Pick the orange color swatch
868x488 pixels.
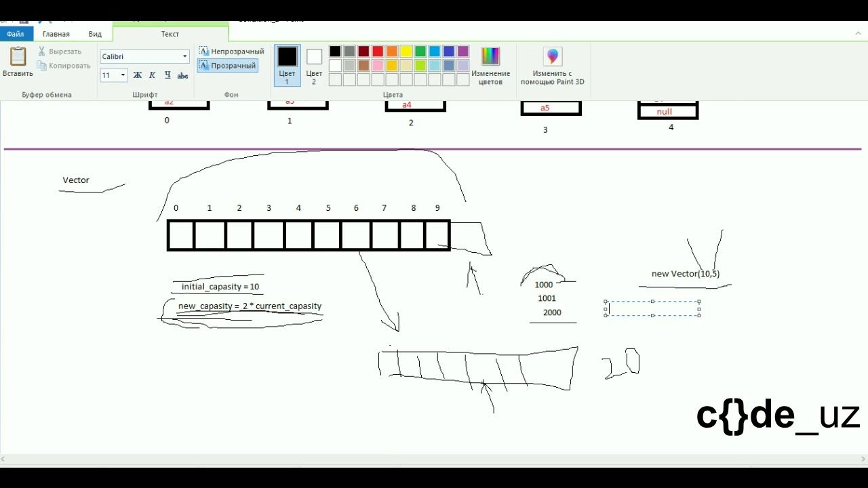coord(392,52)
